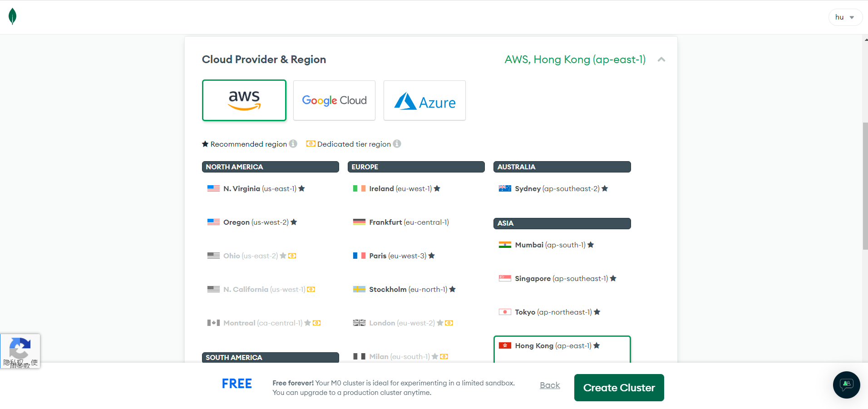Click the AWS, Hong Kong summary header

pos(575,59)
